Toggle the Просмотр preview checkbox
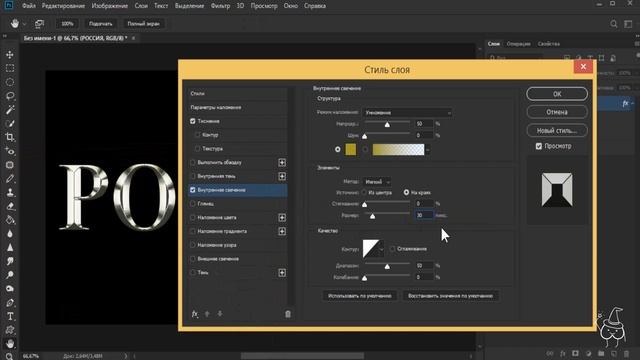Screen dimensions: 640x360 pos(539,146)
